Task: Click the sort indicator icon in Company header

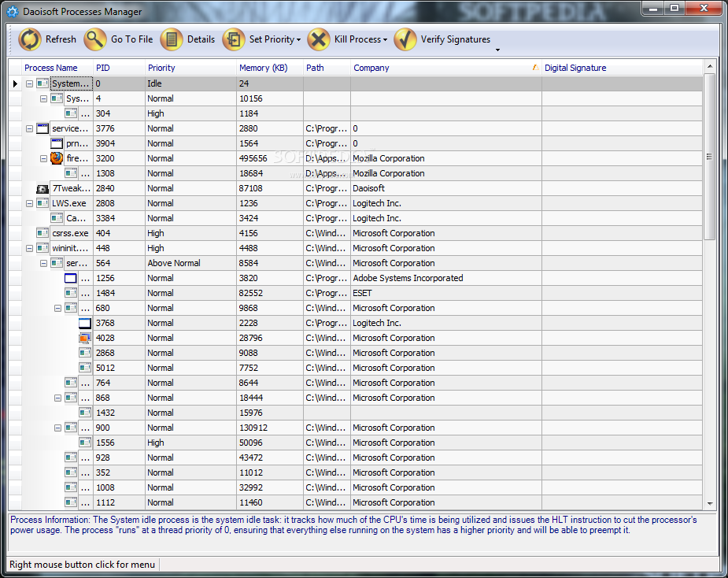Action: pyautogui.click(x=535, y=68)
